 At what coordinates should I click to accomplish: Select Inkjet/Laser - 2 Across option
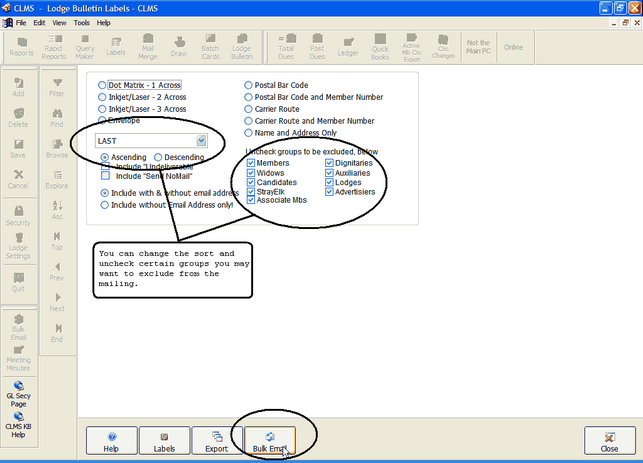[x=102, y=98]
